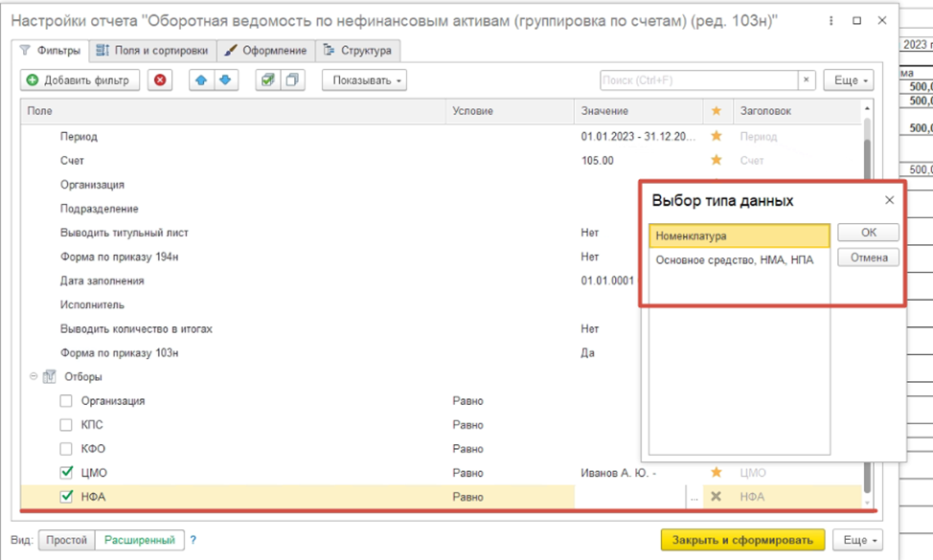The image size is (933, 560).
Task: Click account value 105.00
Action: point(597,161)
